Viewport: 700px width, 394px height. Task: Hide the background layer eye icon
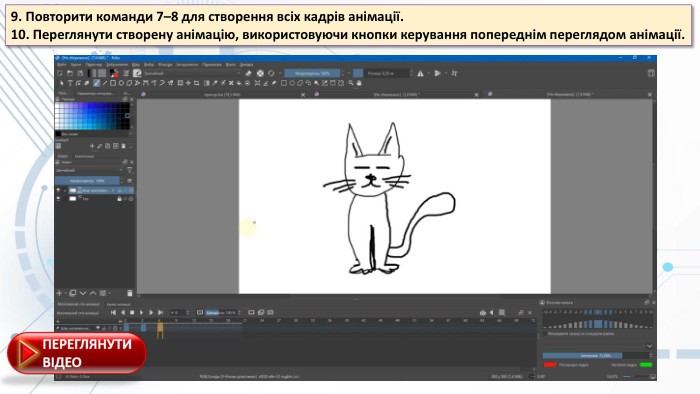click(x=58, y=199)
